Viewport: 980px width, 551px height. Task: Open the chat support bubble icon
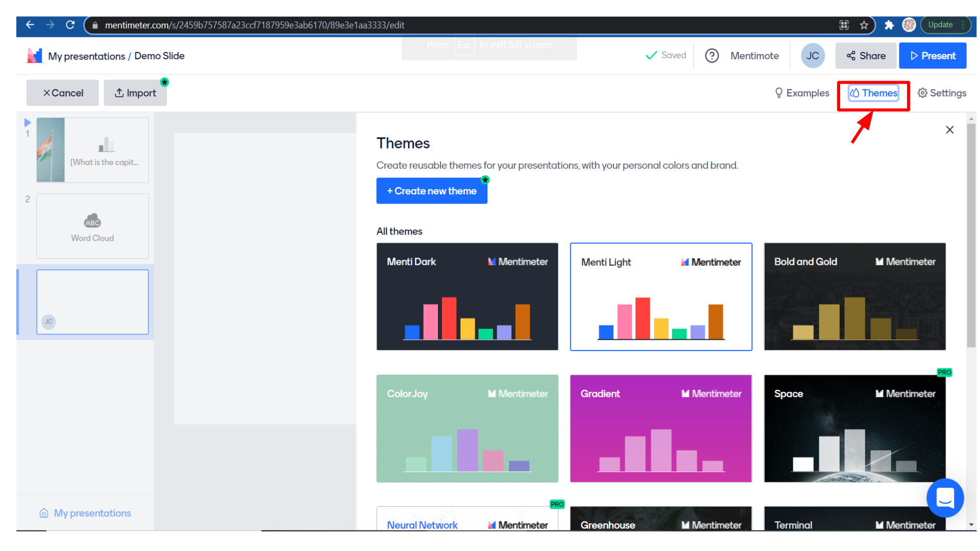(945, 497)
